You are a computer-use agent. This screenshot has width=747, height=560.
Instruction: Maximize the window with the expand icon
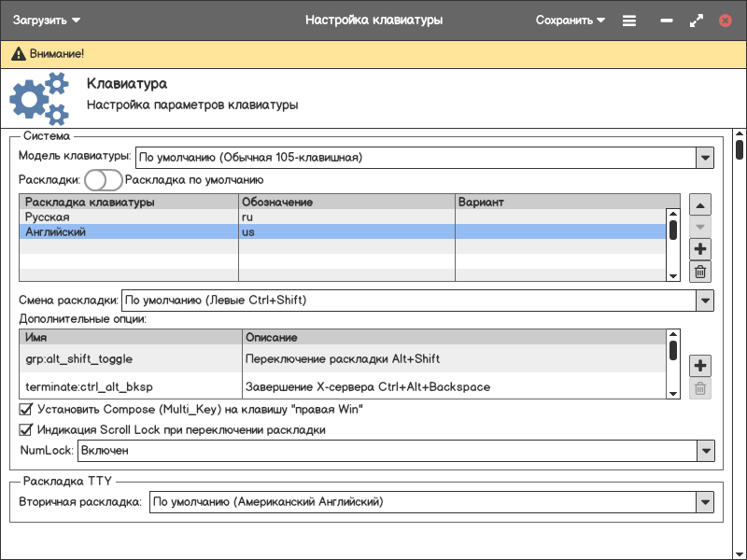[696, 21]
